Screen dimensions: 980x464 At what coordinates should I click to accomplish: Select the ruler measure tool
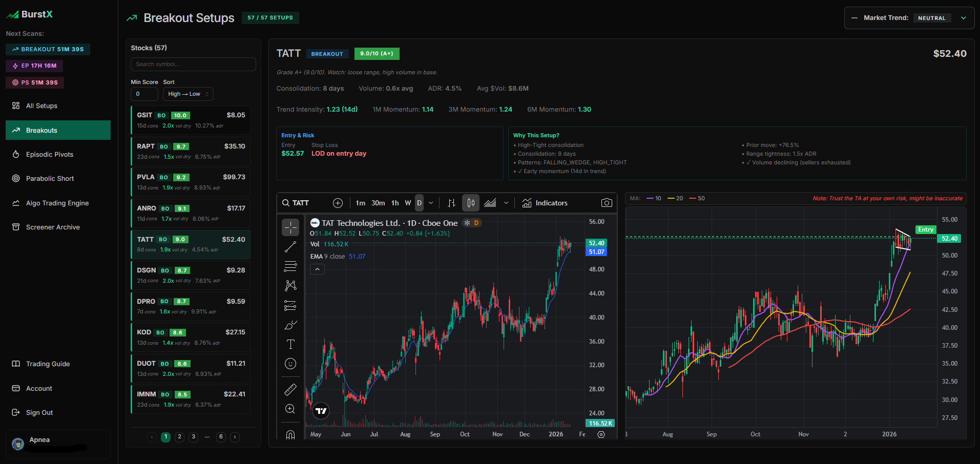pos(290,390)
